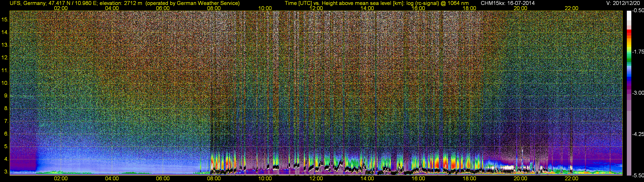This screenshot has width=644, height=182.
Task: Select the -3.00 color scale label
Action: coord(638,93)
